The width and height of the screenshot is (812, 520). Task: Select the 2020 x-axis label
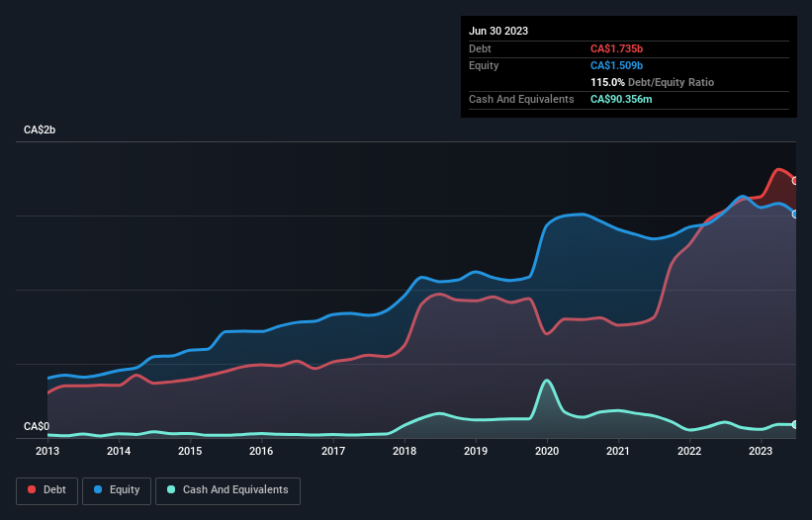547,451
